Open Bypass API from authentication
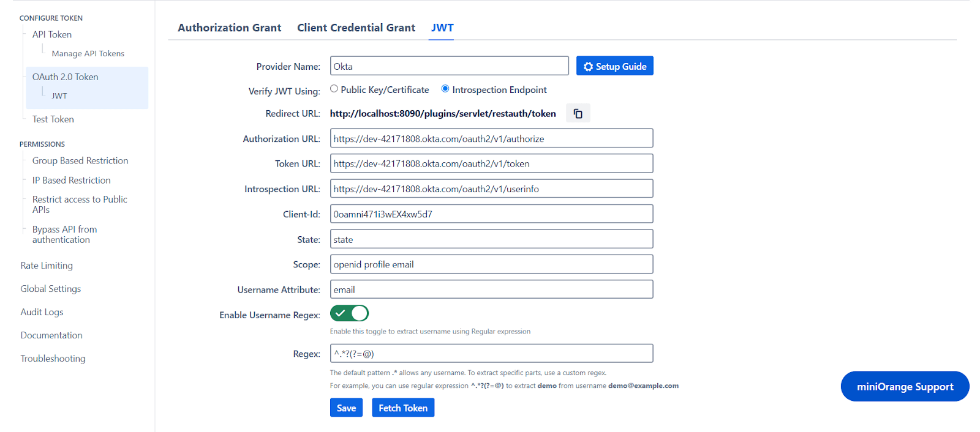980x432 pixels. click(64, 234)
